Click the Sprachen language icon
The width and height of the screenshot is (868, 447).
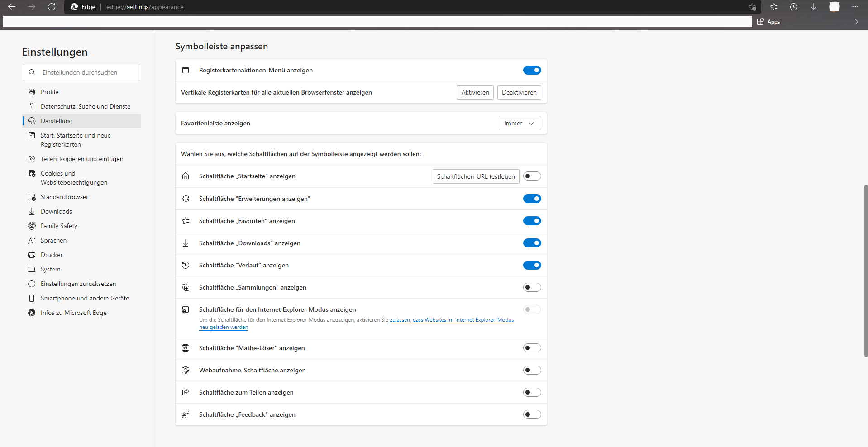tap(32, 240)
